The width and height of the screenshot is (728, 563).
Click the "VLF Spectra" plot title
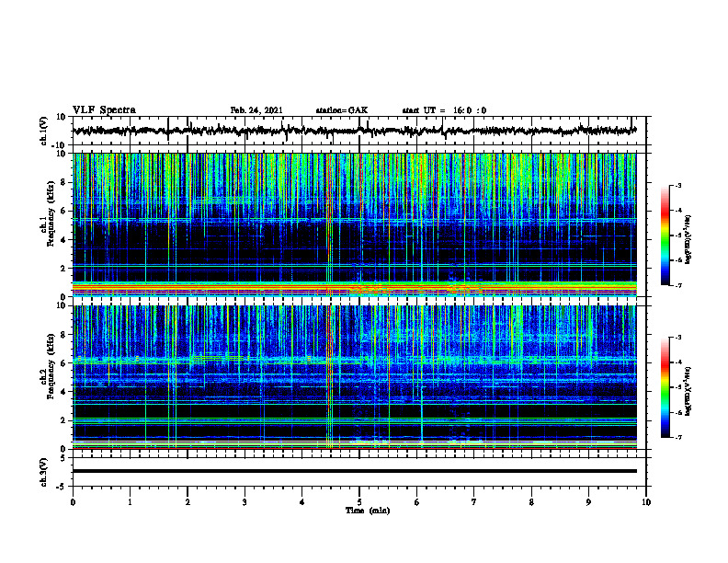[105, 110]
